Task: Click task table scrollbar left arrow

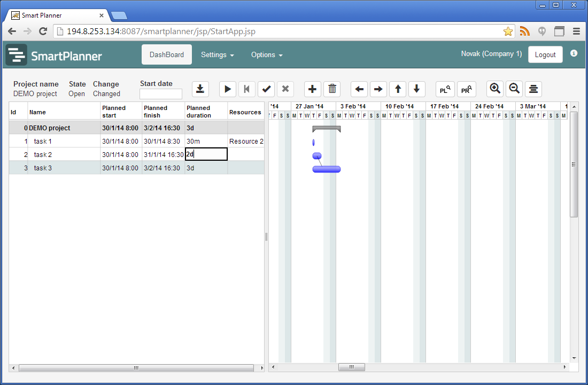Action: 13,368
